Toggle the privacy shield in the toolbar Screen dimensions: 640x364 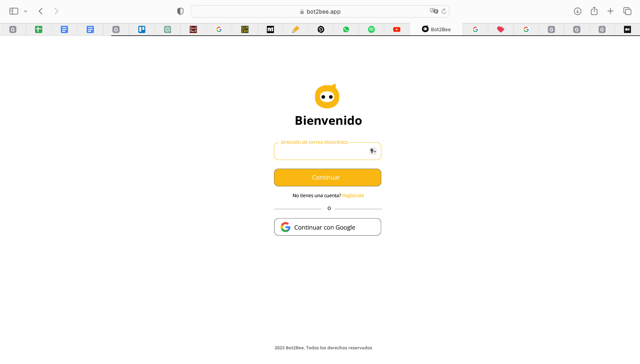coord(180,11)
